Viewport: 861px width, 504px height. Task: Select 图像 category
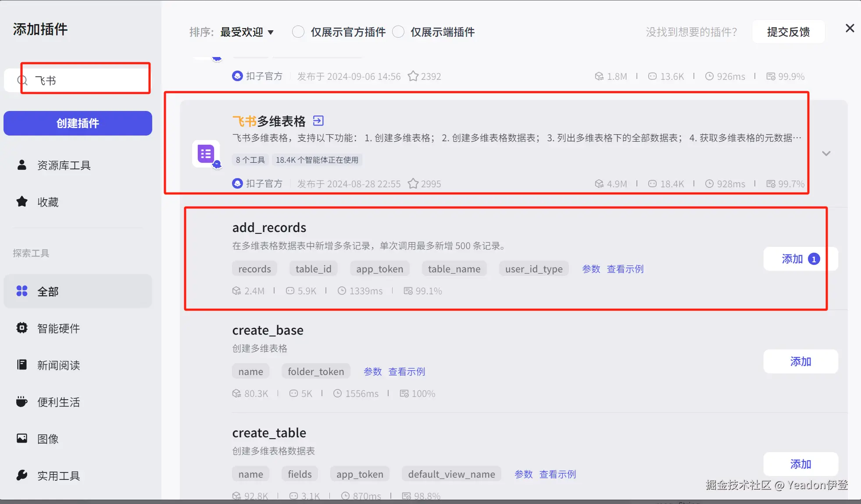(x=48, y=439)
